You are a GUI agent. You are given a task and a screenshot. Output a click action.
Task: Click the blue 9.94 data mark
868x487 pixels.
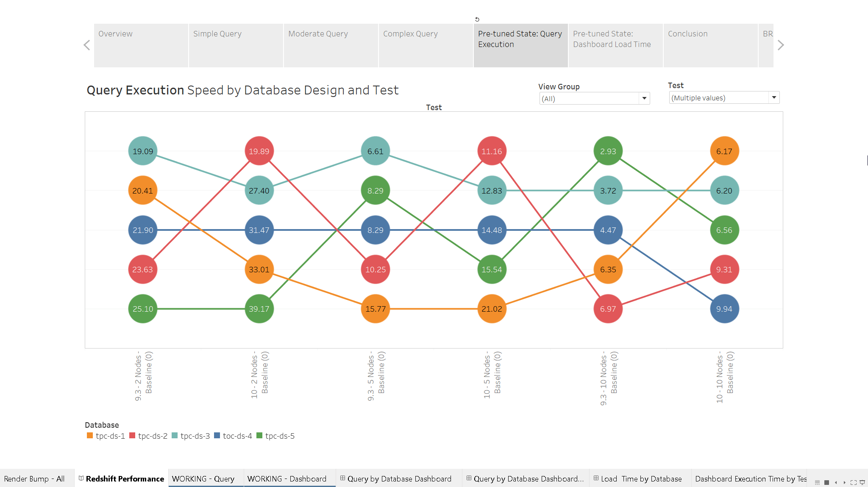click(x=724, y=309)
